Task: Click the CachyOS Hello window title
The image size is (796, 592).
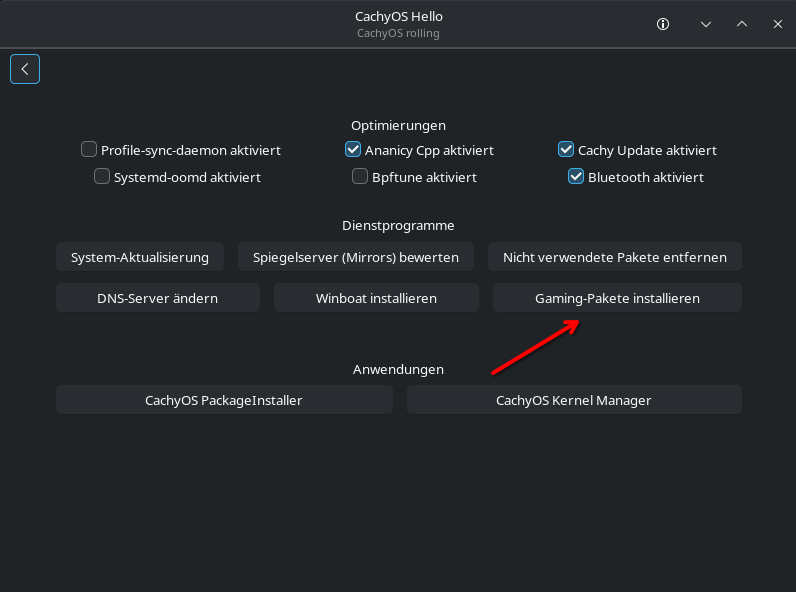Action: click(399, 16)
